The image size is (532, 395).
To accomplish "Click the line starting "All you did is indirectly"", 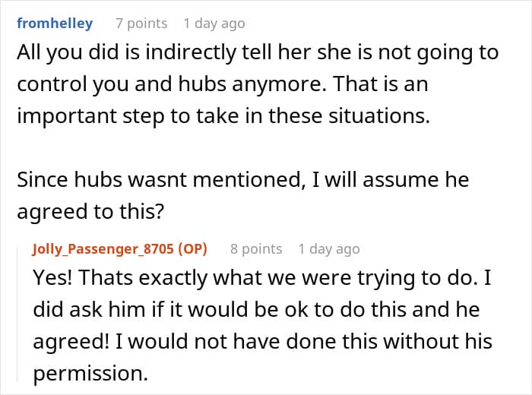I will click(258, 52).
